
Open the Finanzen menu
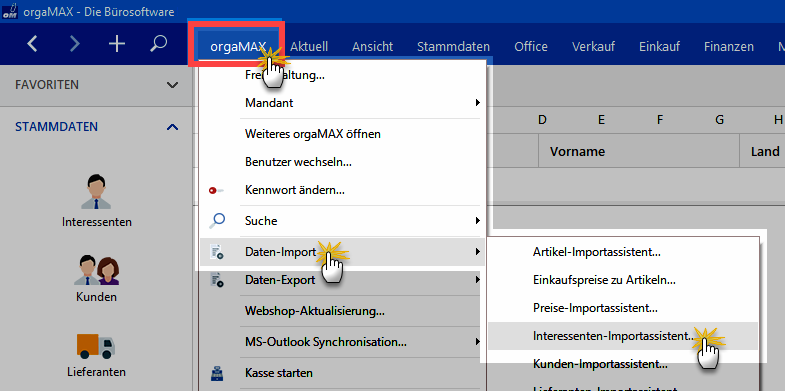pos(728,47)
